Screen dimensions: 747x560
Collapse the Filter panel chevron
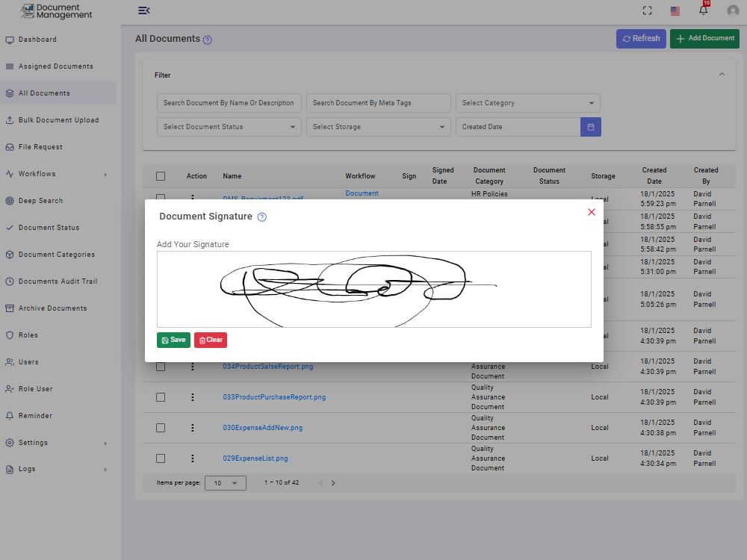[x=722, y=75]
